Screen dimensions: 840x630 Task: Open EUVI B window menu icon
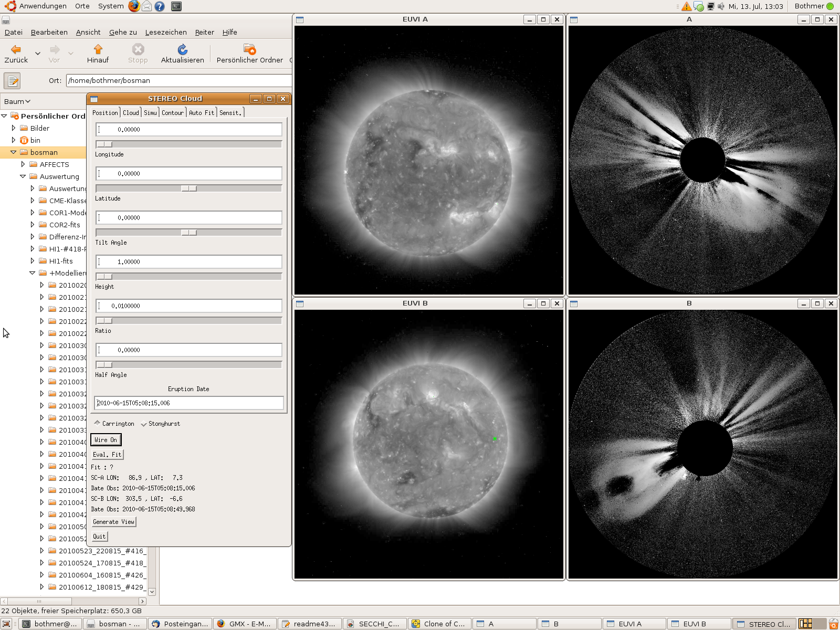[300, 303]
